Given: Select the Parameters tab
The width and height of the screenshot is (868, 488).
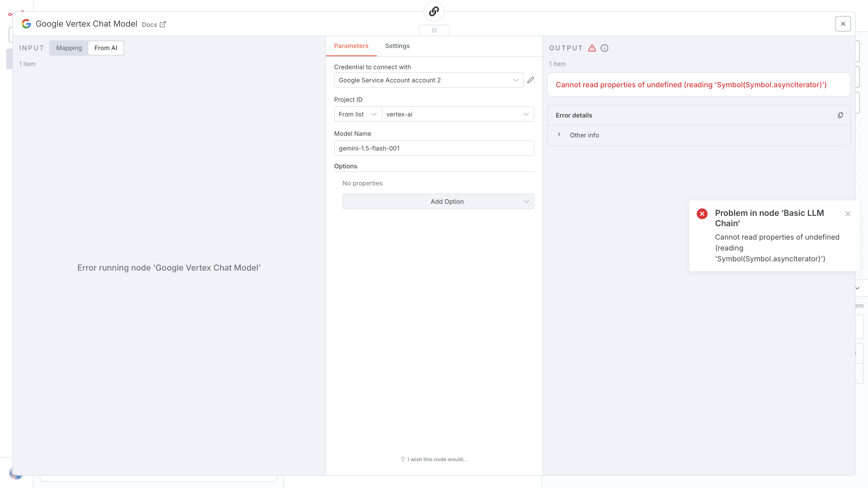Looking at the screenshot, I should [351, 46].
